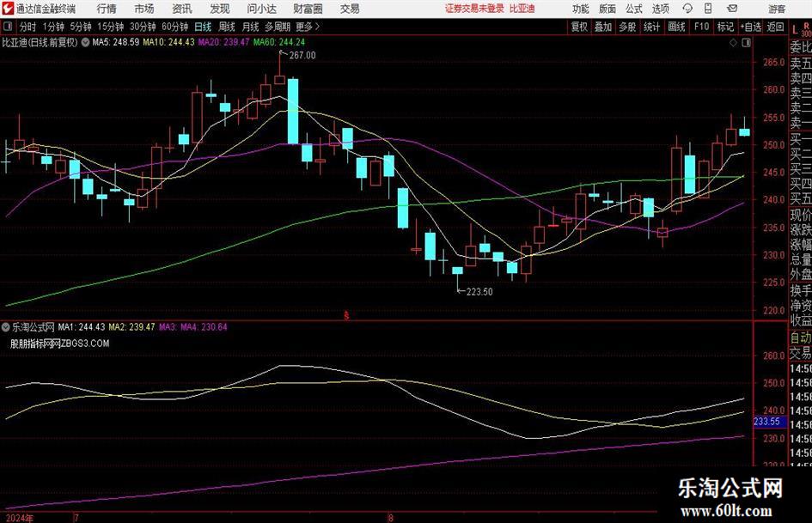Image resolution: width=812 pixels, height=523 pixels.
Task: Click the 游客 user account label
Action: [x=776, y=9]
